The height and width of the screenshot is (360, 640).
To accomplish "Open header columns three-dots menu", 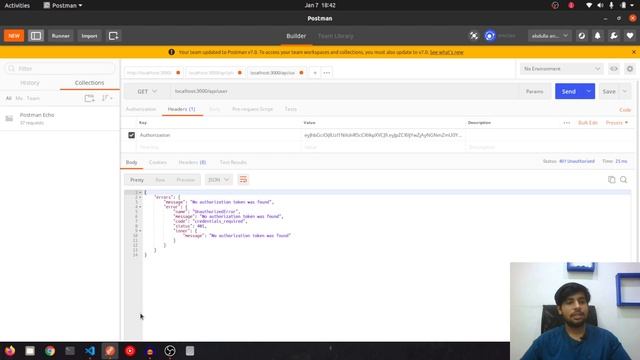I will click(x=567, y=122).
